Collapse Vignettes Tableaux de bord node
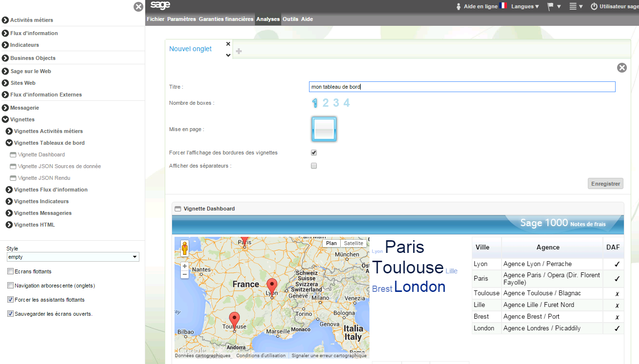This screenshot has height=364, width=639. (x=9, y=143)
